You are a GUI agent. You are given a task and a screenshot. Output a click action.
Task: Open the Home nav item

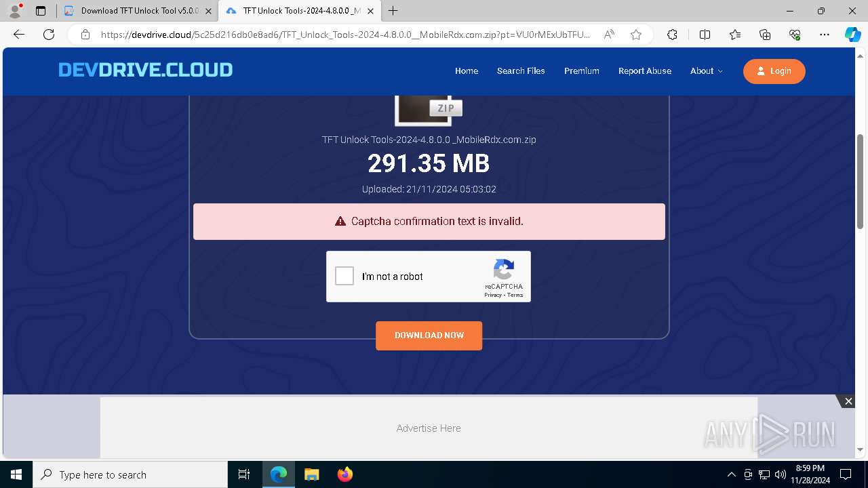tap(467, 71)
